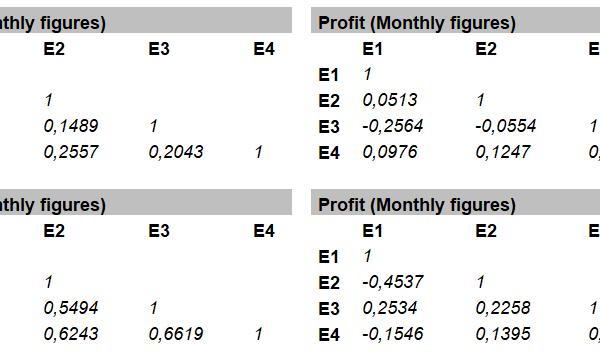Click E4 row label in lower profit table

[329, 335]
